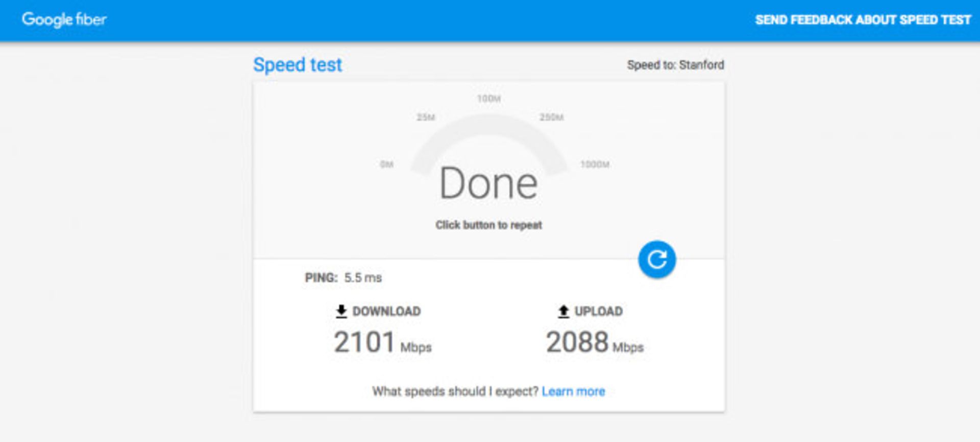Select the Speed to: Stanford label
This screenshot has width=980, height=442.
(675, 65)
